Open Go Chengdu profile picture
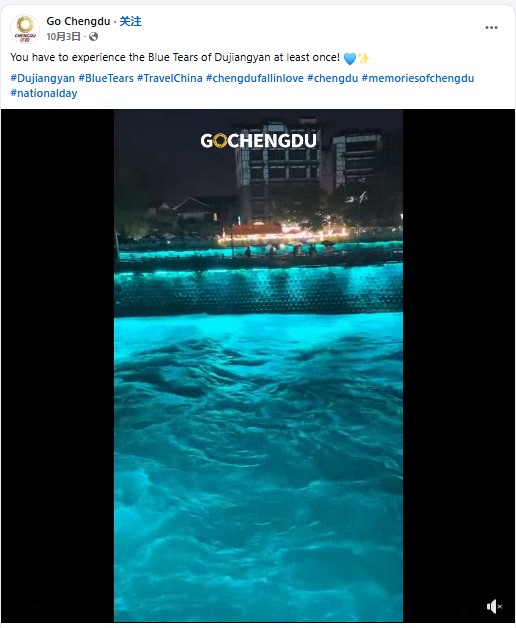The height and width of the screenshot is (628, 516). (25, 29)
